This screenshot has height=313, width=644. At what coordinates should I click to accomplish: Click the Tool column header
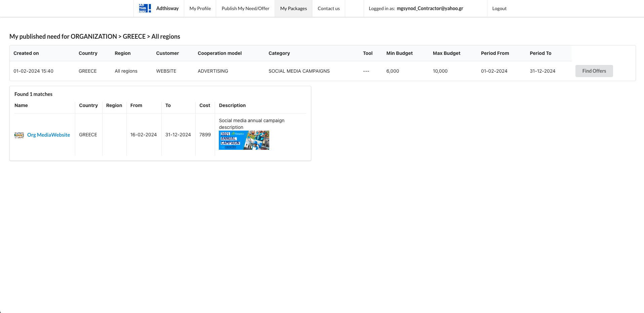368,53
